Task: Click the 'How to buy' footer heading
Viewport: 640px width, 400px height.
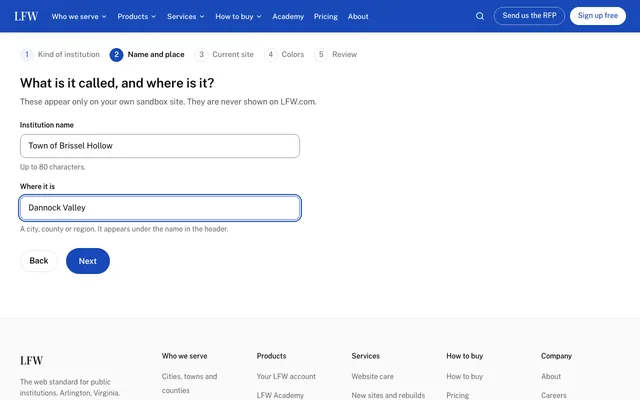Action: pos(464,356)
